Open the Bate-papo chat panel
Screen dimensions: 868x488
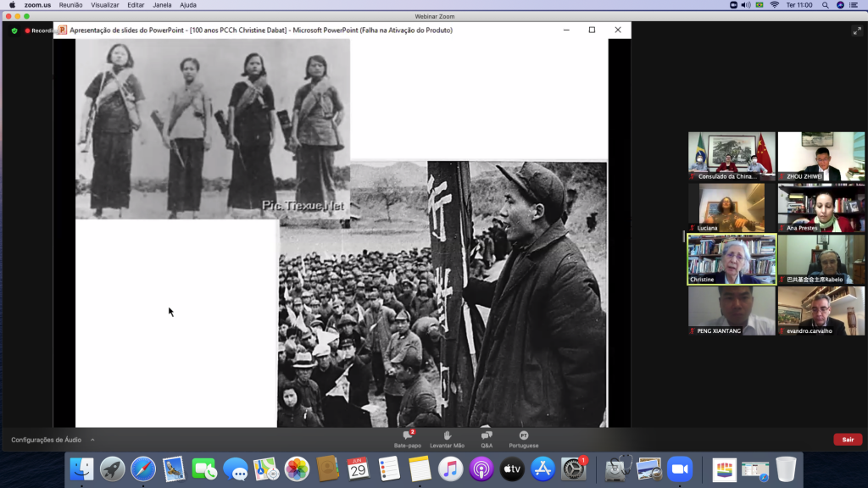tap(408, 439)
